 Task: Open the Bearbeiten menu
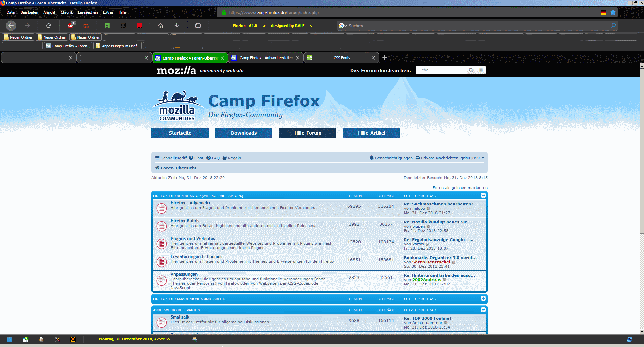[x=29, y=12]
